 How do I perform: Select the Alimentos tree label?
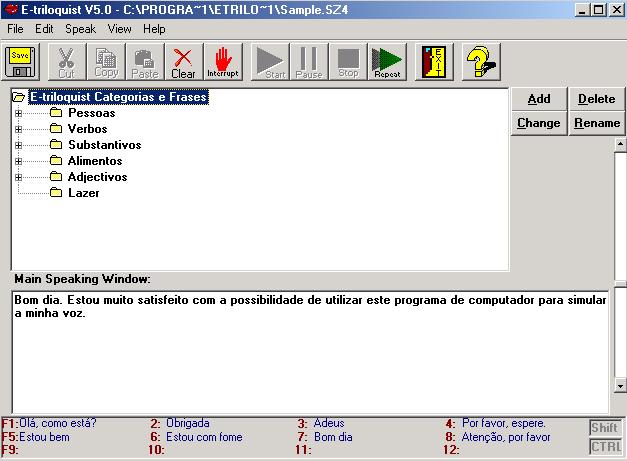[95, 161]
